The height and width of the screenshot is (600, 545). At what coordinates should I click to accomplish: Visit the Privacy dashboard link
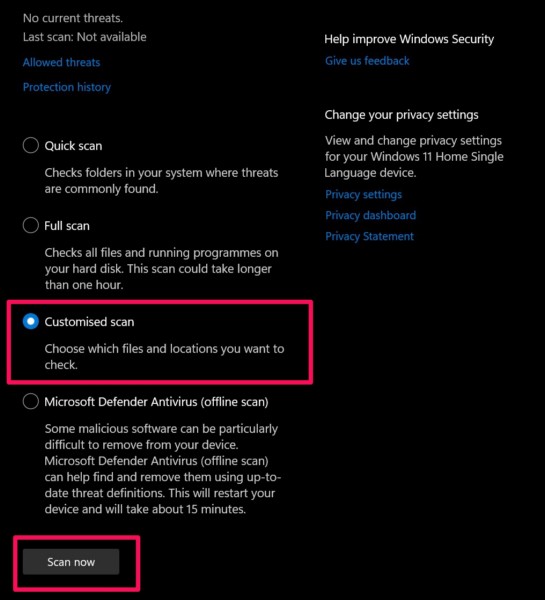coord(370,215)
